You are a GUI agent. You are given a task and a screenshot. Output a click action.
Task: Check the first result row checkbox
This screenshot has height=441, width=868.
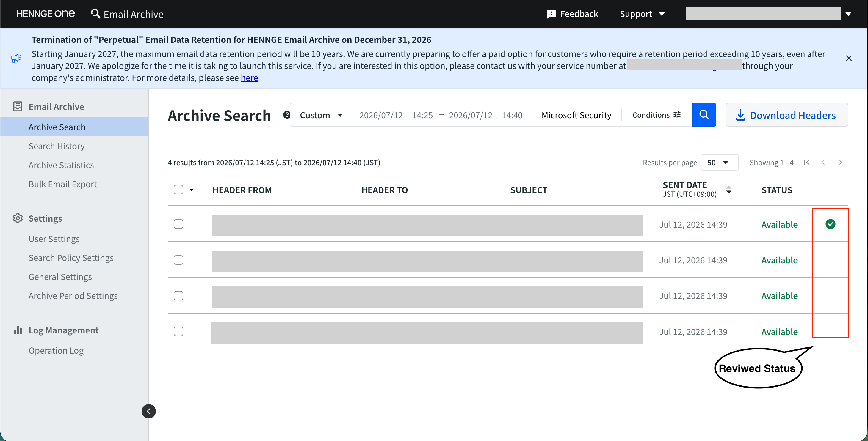coord(178,224)
